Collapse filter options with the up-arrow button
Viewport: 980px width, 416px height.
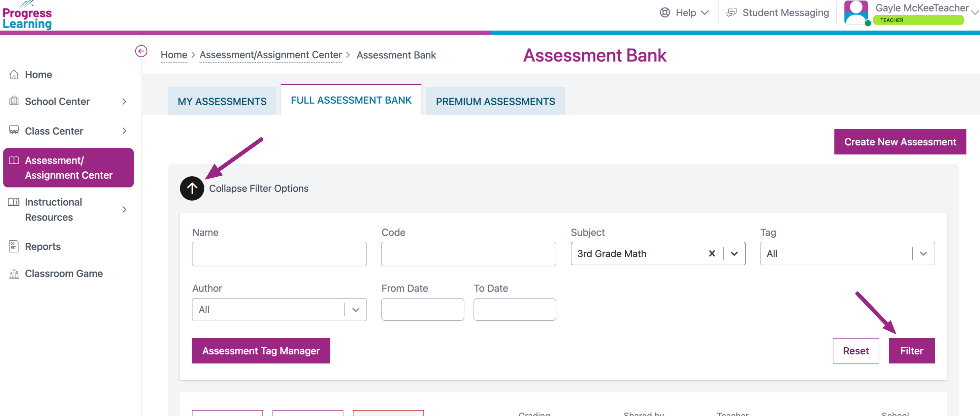[x=192, y=188]
